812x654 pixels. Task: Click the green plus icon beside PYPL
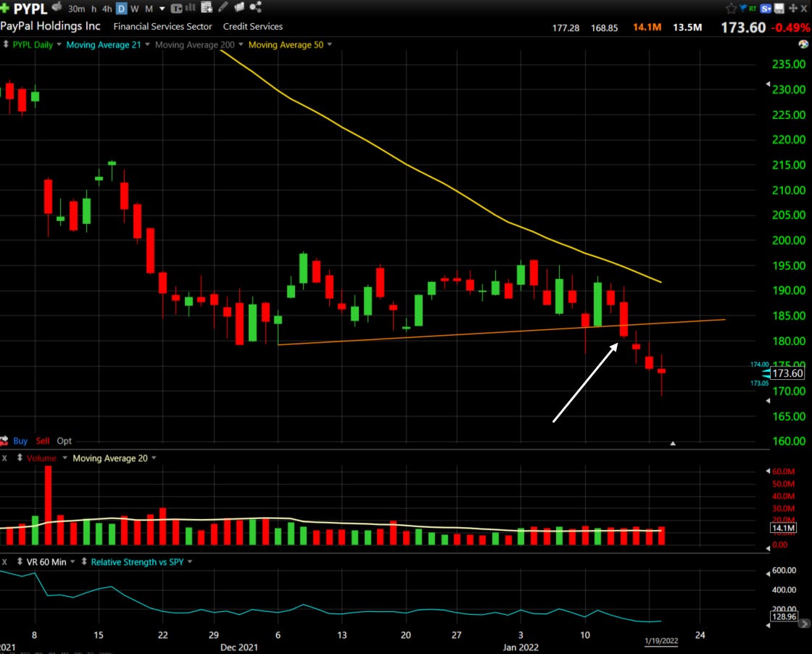(x=4, y=8)
